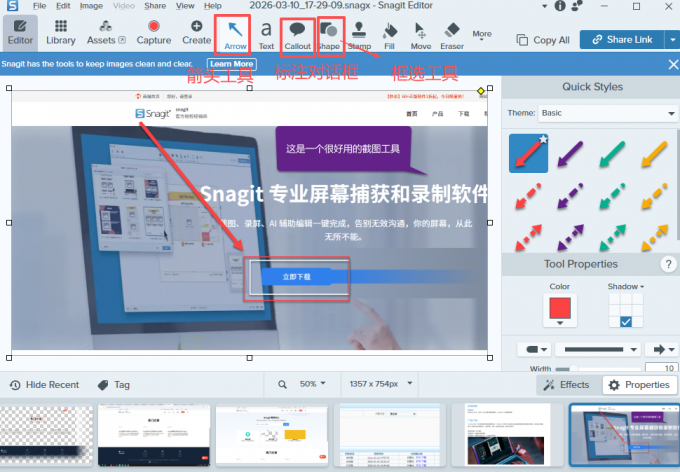680x472 pixels.
Task: Select the recent thumbnail with yellow box
Action: tap(271, 435)
